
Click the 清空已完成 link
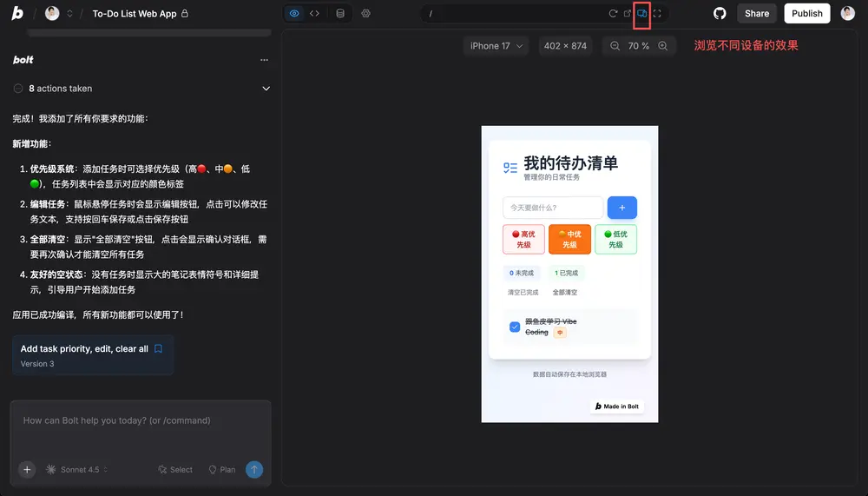pyautogui.click(x=523, y=292)
